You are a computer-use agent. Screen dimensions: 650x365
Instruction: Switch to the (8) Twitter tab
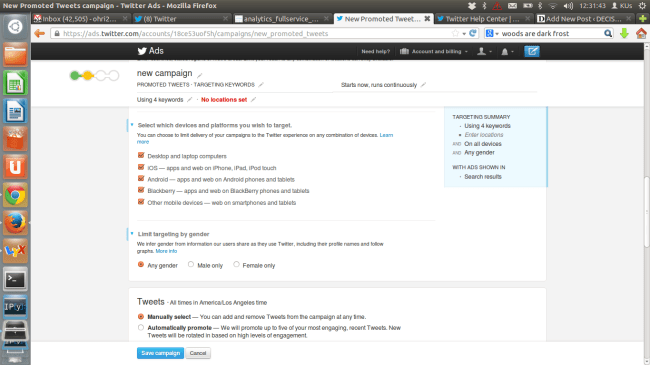click(182, 19)
